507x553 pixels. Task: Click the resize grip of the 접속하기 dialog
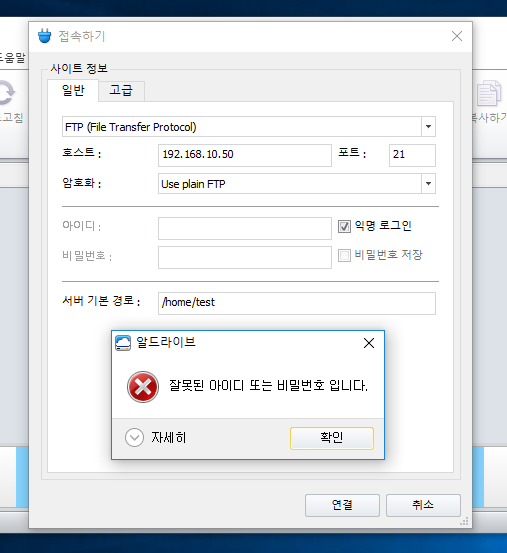pyautogui.click(x=464, y=521)
